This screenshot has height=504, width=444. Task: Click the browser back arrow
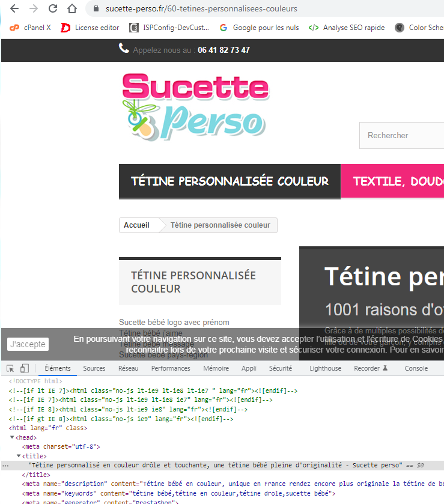coord(14,8)
